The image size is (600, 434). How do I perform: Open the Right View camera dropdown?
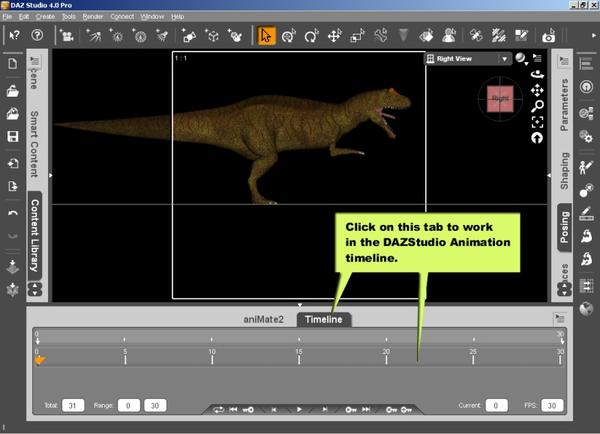469,59
